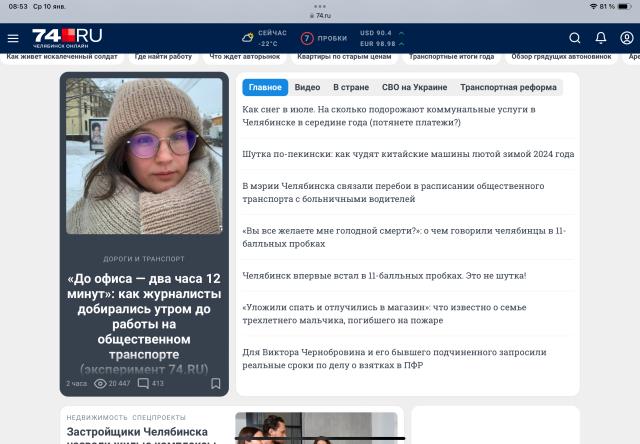Open the Транспортная реформа tab

508,87
